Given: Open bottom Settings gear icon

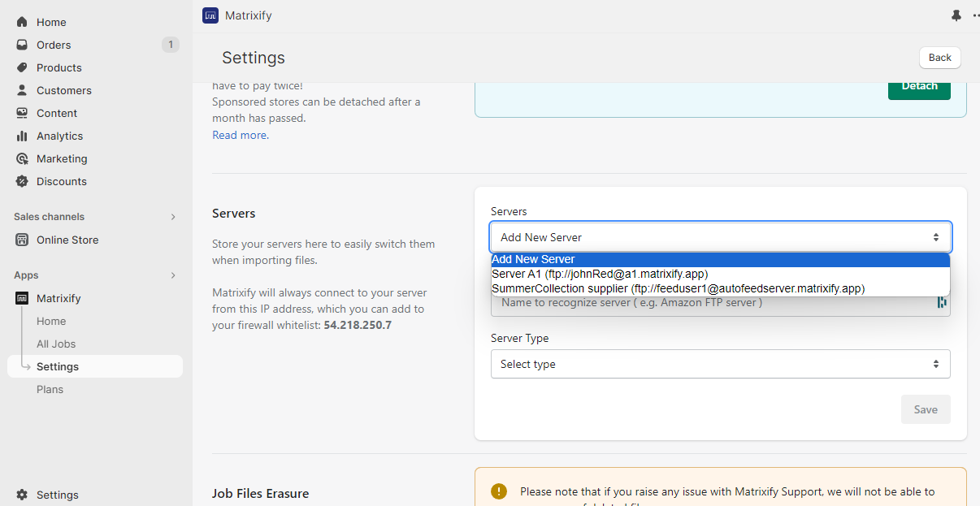Looking at the screenshot, I should point(22,495).
